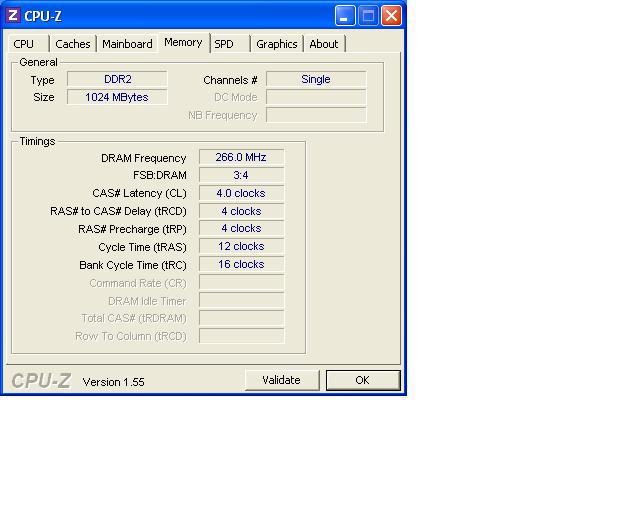Click the CAS# Latency (CL) value

[241, 193]
